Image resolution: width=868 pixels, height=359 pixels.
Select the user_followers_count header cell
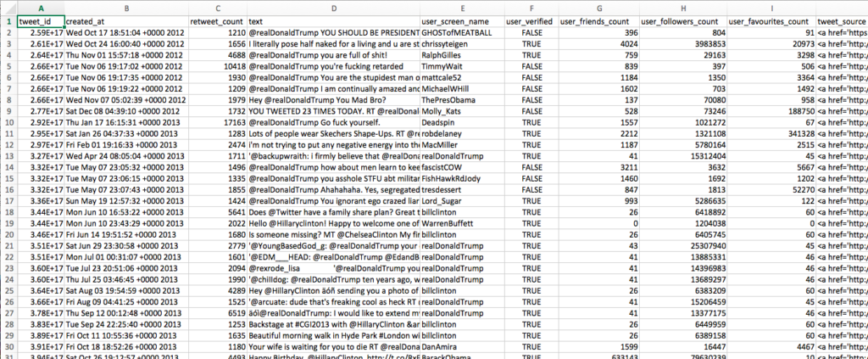[681, 20]
